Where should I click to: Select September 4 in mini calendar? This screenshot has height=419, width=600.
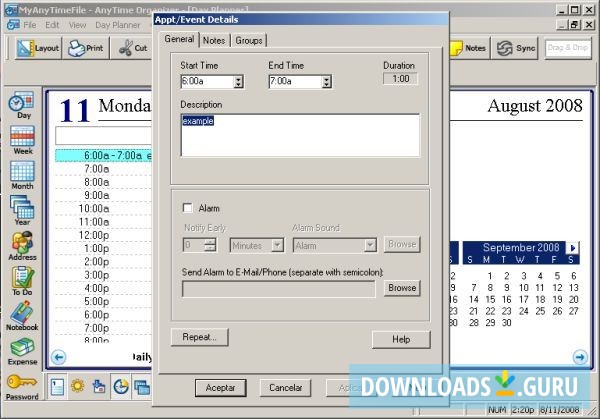(x=540, y=276)
